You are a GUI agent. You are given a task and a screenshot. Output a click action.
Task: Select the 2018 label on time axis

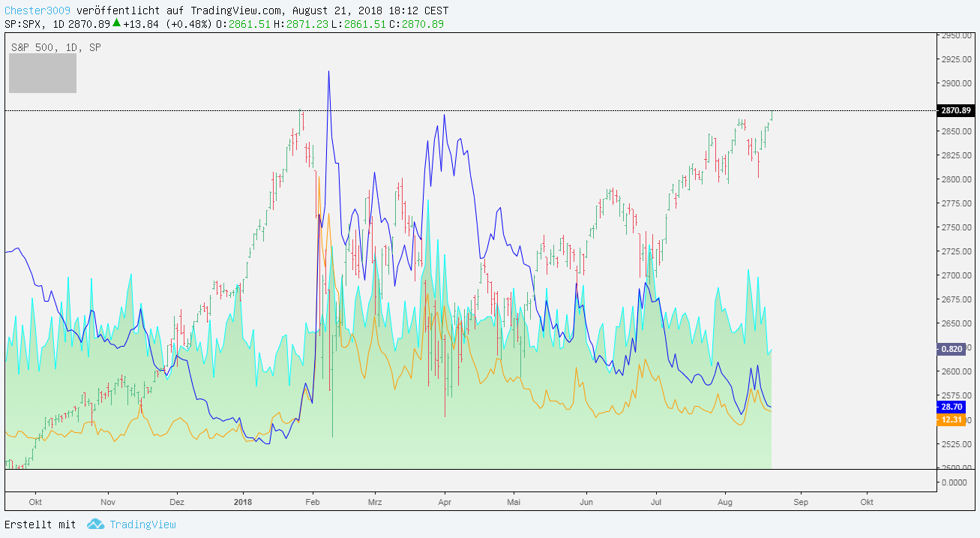point(242,503)
